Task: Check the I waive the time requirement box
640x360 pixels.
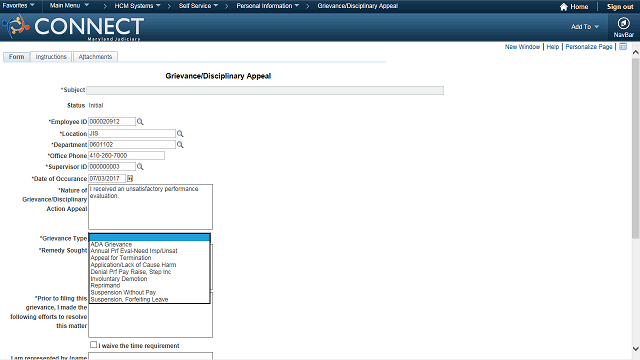Action: (93, 345)
